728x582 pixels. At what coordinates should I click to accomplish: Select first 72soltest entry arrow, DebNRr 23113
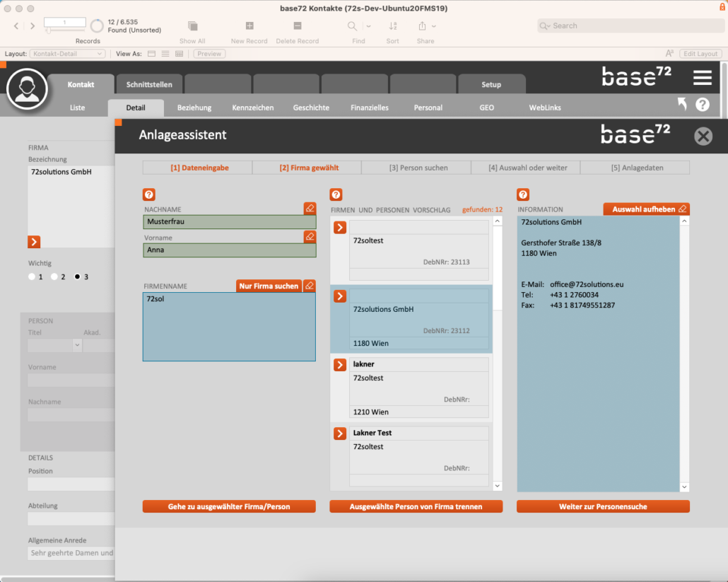click(340, 228)
